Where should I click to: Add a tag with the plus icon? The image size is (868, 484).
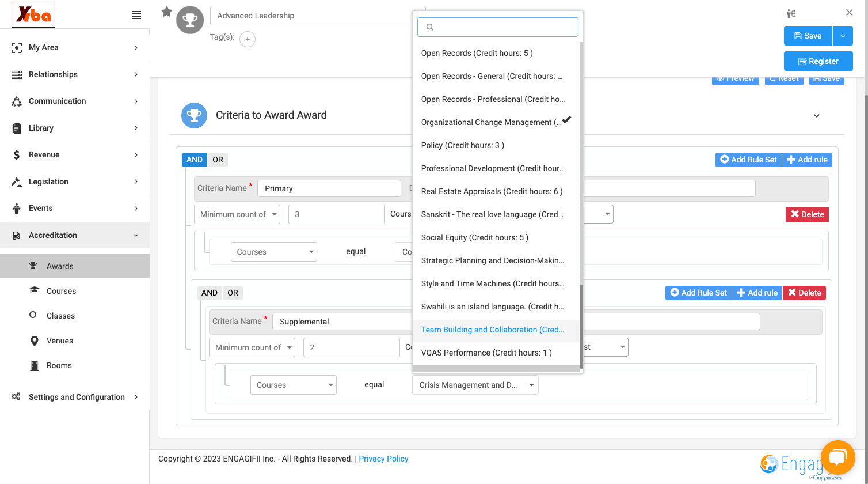click(x=248, y=39)
